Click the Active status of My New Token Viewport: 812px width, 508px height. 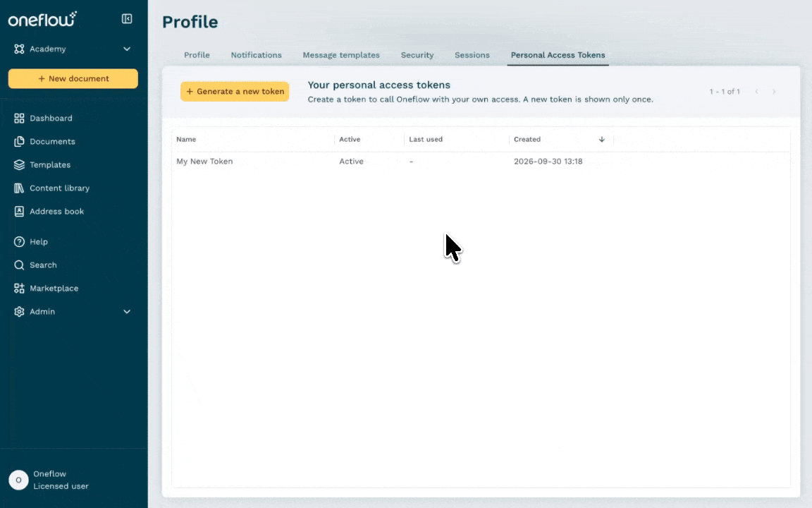tap(351, 161)
